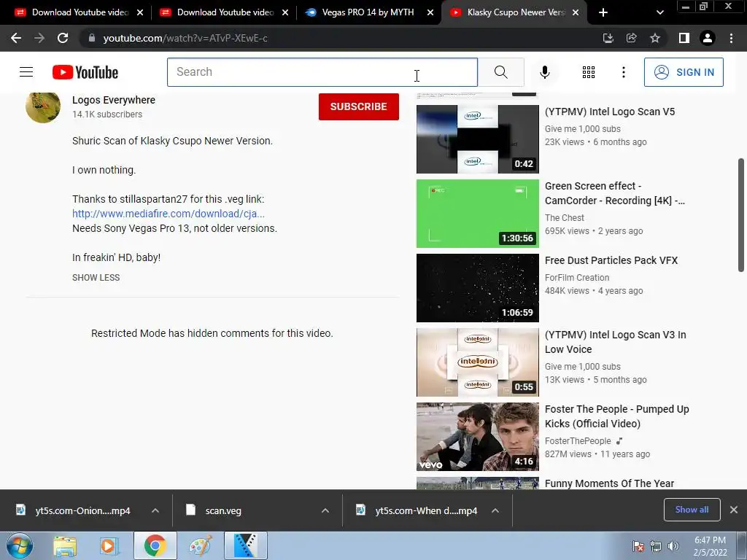Image resolution: width=747 pixels, height=560 pixels.
Task: Click the search magnifier button
Action: [x=500, y=72]
